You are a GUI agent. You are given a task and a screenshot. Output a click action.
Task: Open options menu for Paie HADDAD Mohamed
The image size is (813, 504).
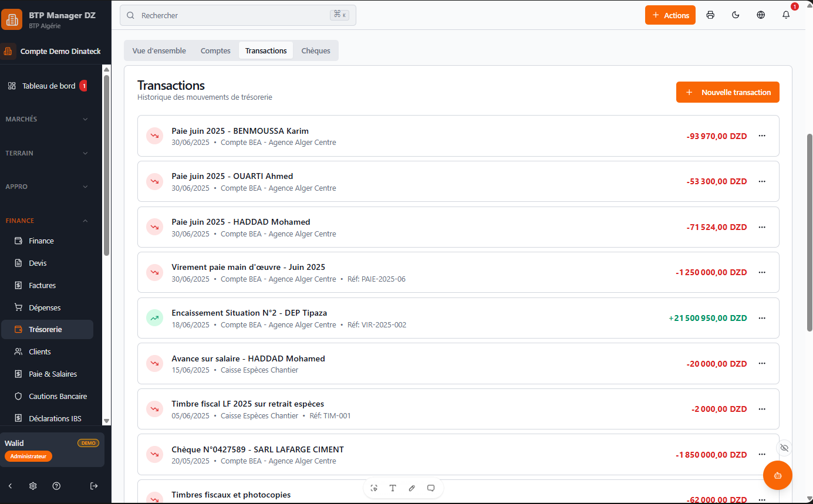pos(762,227)
